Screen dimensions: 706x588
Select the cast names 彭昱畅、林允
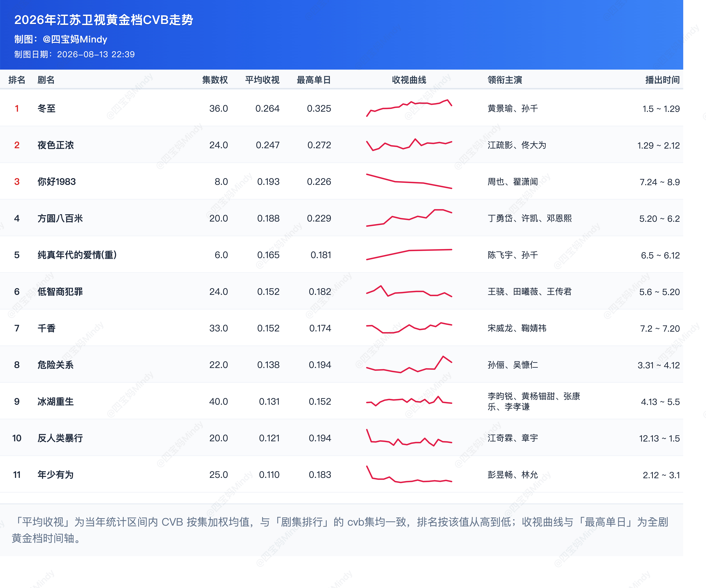pyautogui.click(x=513, y=475)
